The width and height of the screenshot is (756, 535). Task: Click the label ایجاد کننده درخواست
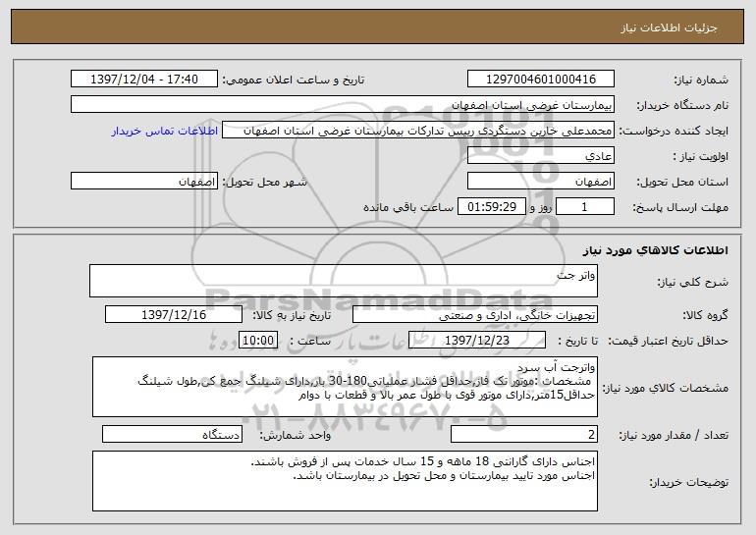tap(674, 131)
